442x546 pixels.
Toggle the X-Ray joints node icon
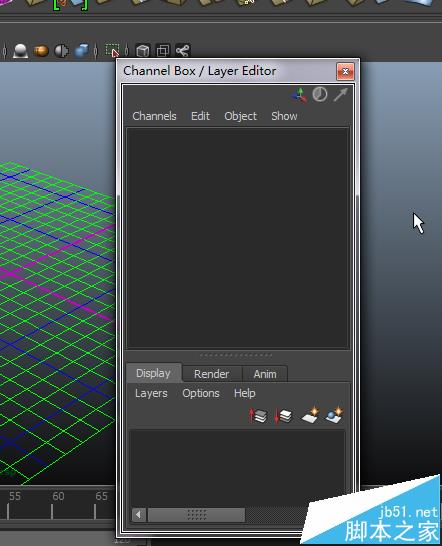[183, 51]
